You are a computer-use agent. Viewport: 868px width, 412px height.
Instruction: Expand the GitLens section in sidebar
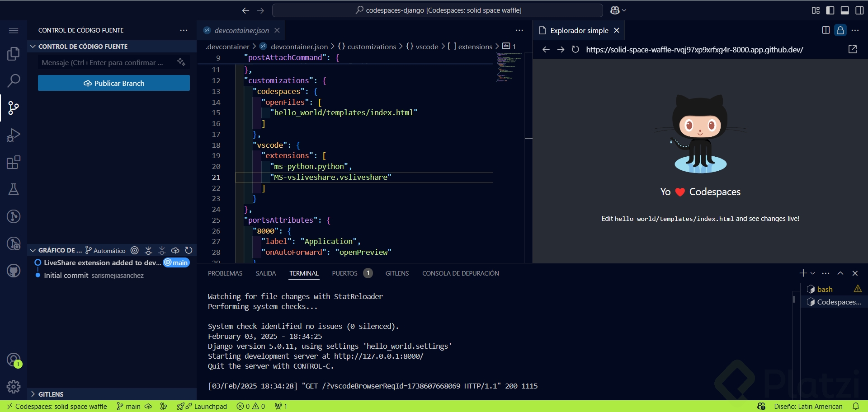click(33, 394)
